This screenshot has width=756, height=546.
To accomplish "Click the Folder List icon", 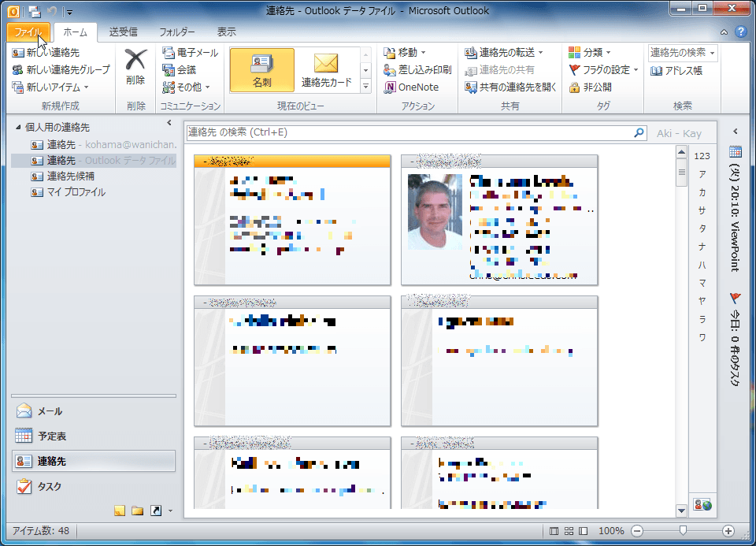I will 137,511.
